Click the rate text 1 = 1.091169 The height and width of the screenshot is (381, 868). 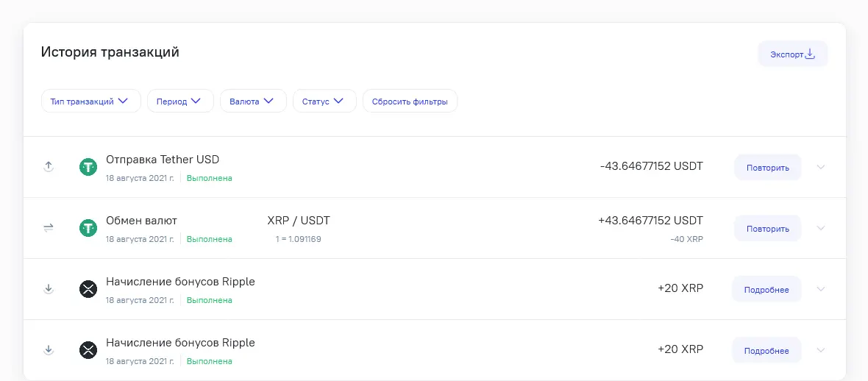299,239
